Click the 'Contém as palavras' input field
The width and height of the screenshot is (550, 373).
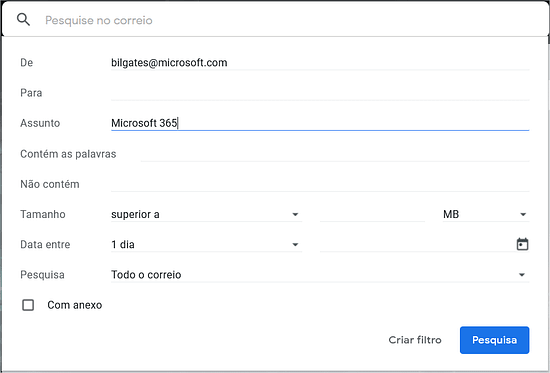tap(335, 154)
